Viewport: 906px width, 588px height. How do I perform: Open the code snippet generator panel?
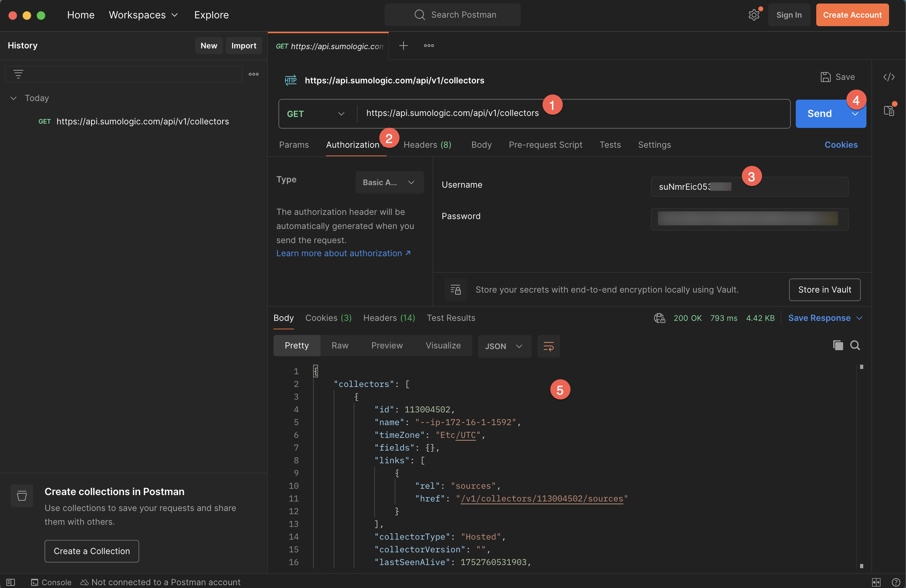889,76
